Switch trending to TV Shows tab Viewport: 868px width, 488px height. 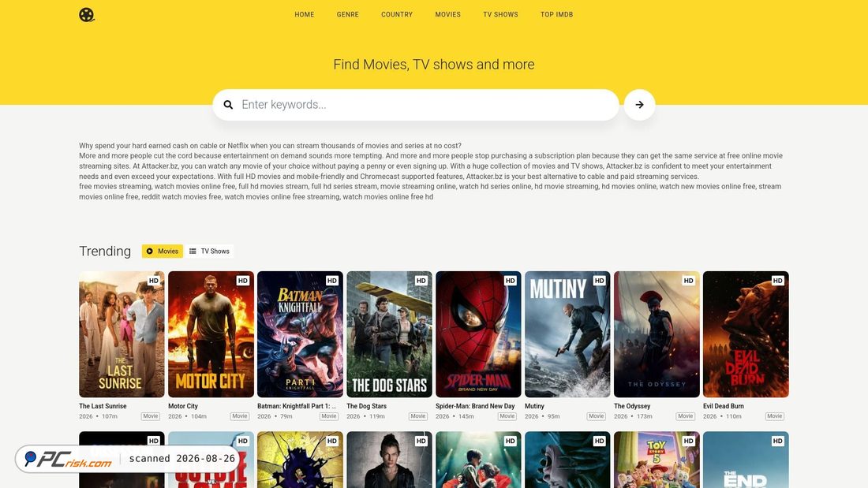(x=209, y=251)
